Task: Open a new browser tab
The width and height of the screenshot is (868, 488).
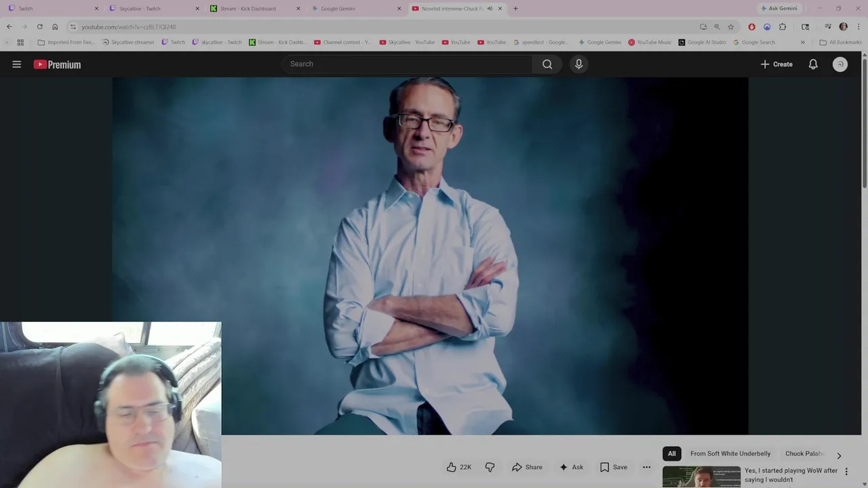Action: point(515,9)
